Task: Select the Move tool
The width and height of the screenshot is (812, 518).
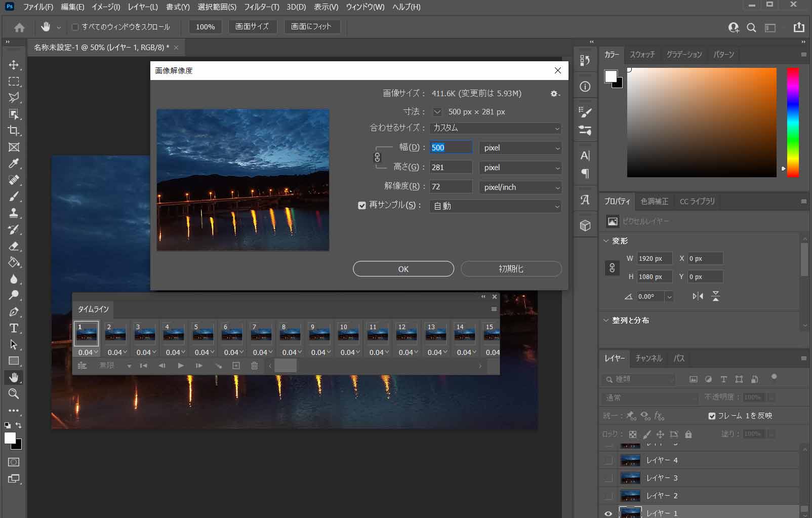Action: click(x=14, y=65)
